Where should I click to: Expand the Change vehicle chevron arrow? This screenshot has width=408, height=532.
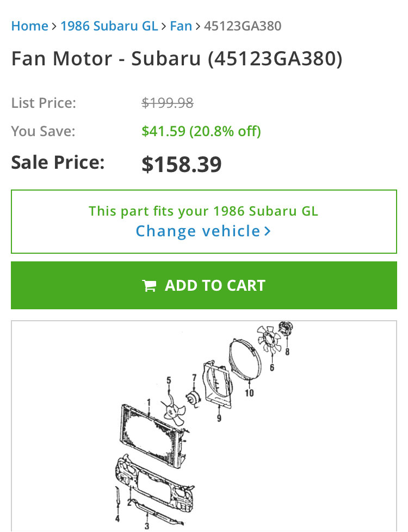coord(267,231)
